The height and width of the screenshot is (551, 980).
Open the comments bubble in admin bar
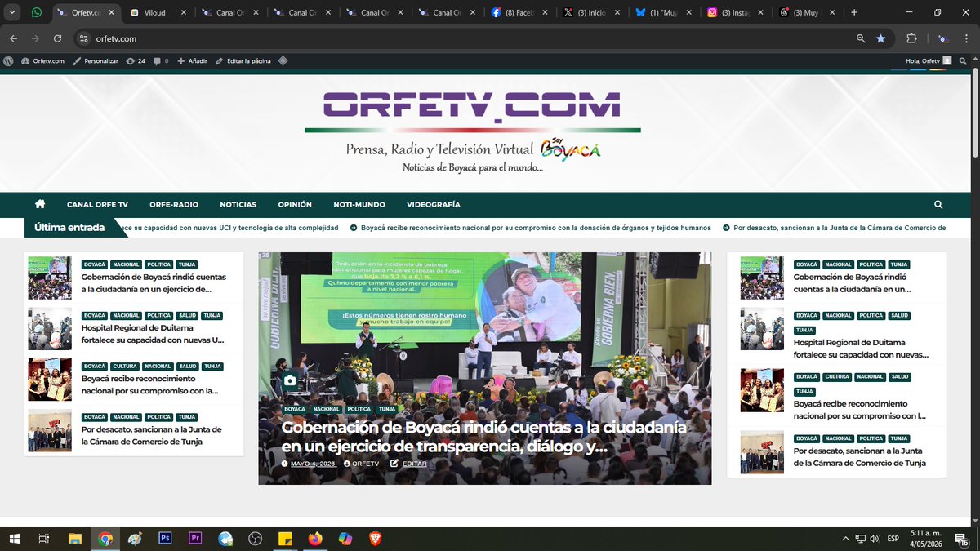(161, 60)
